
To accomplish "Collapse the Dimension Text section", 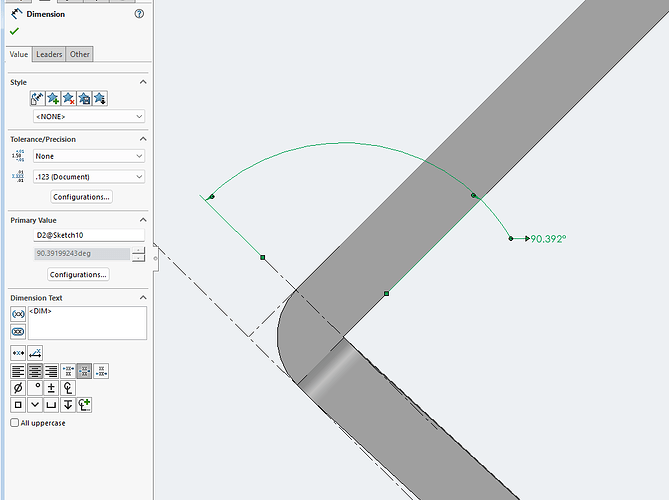I will pyautogui.click(x=142, y=298).
